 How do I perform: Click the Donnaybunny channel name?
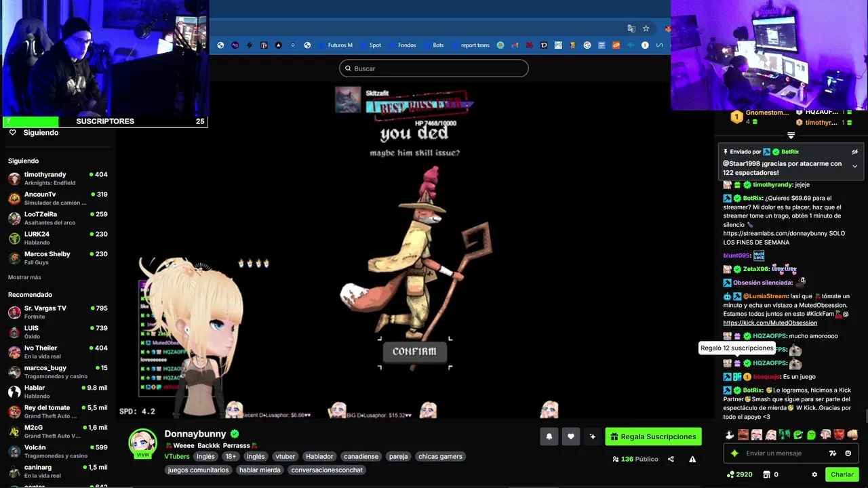(x=195, y=434)
